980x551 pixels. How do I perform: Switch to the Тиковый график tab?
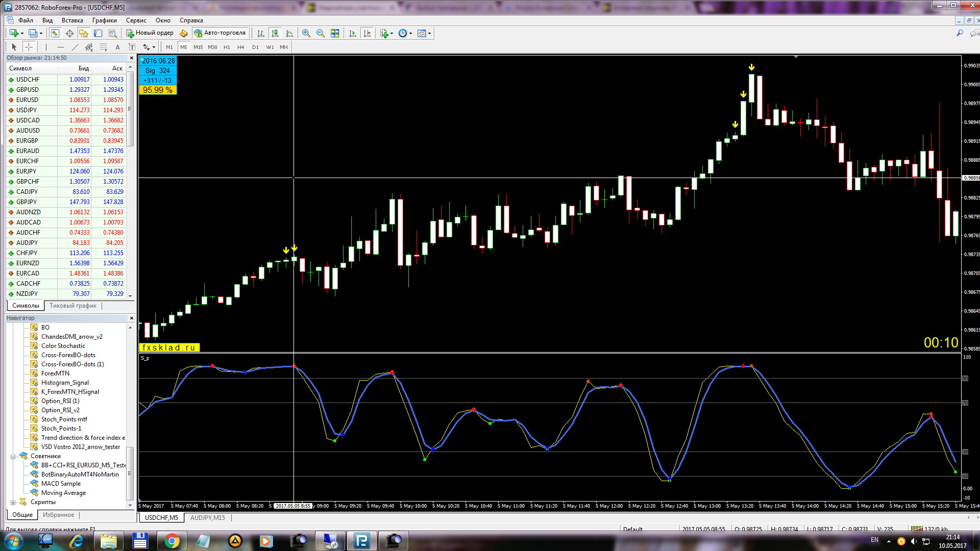click(x=73, y=306)
